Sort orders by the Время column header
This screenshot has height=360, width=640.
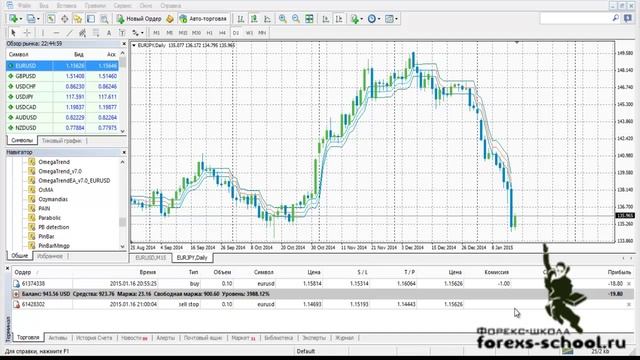coord(147,272)
